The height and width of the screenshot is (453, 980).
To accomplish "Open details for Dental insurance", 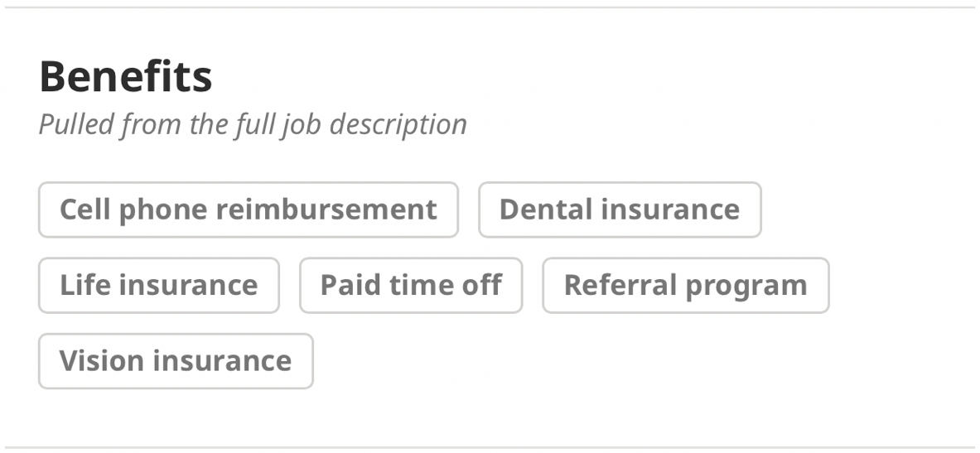I will [x=619, y=210].
